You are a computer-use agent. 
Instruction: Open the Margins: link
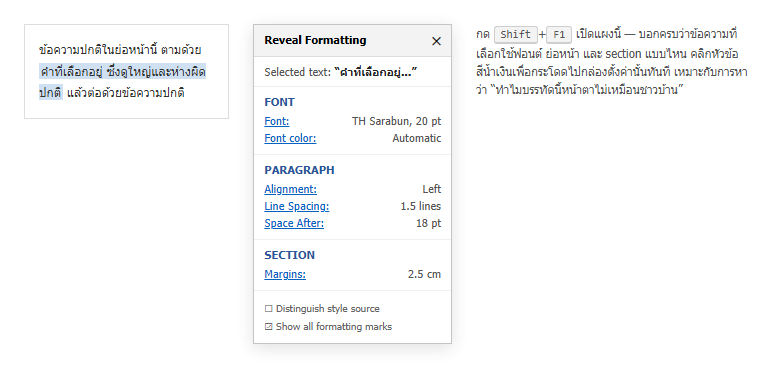click(x=285, y=274)
